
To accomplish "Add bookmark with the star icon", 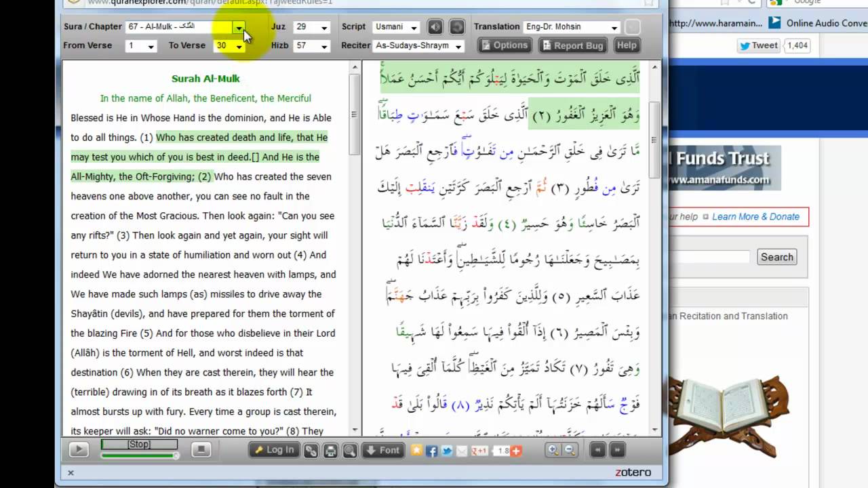I will click(x=416, y=451).
